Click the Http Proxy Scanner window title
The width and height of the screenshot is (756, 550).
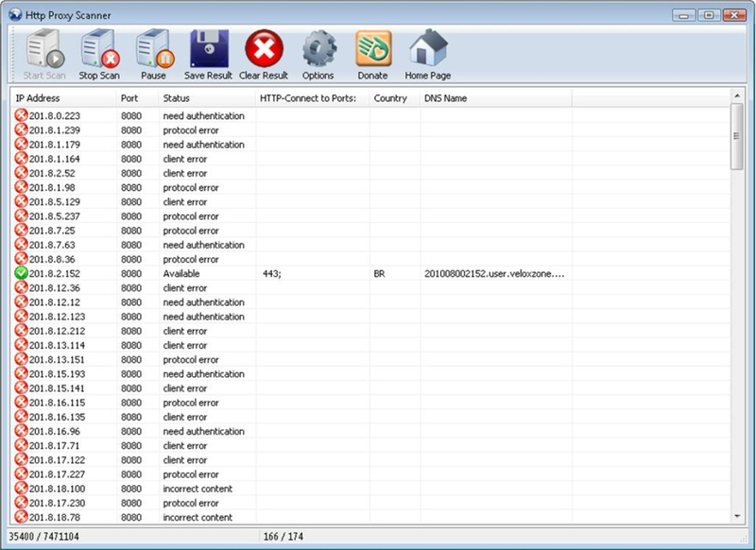(68, 15)
